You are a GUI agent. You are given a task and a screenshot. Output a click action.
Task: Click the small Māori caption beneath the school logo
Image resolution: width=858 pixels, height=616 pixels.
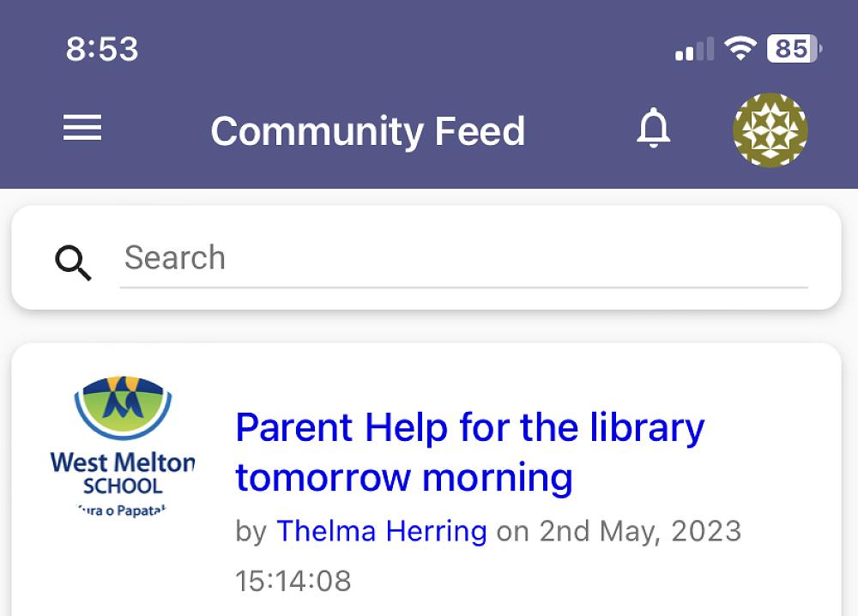(x=123, y=510)
